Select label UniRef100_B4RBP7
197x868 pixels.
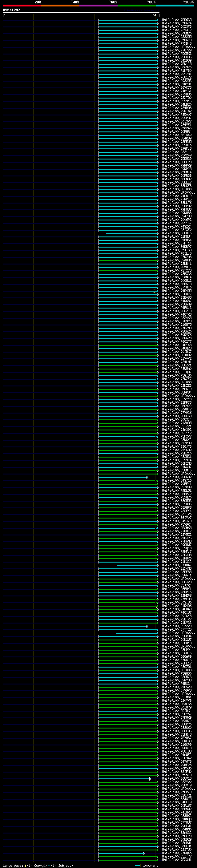(176, 247)
